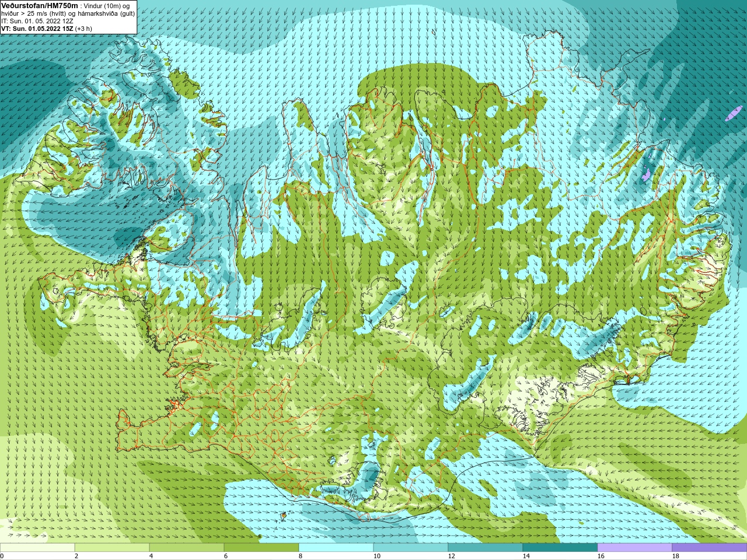Click the legend scale label "2"
This screenshot has width=747, height=560.
click(76, 556)
